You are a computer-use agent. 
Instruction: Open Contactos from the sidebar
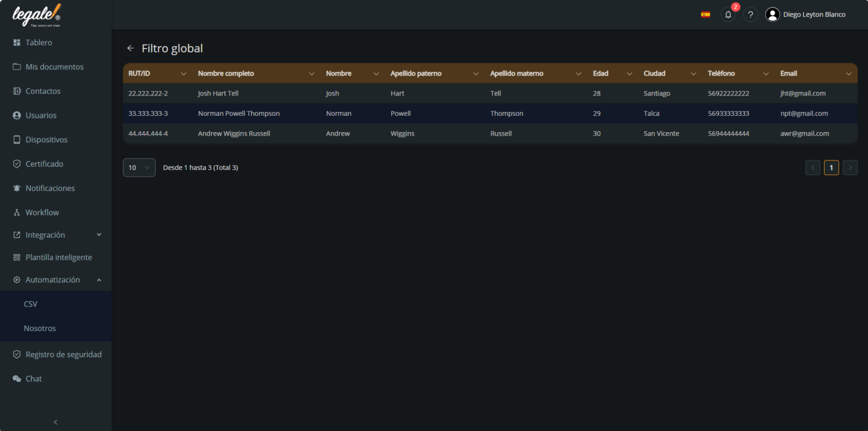(17, 91)
